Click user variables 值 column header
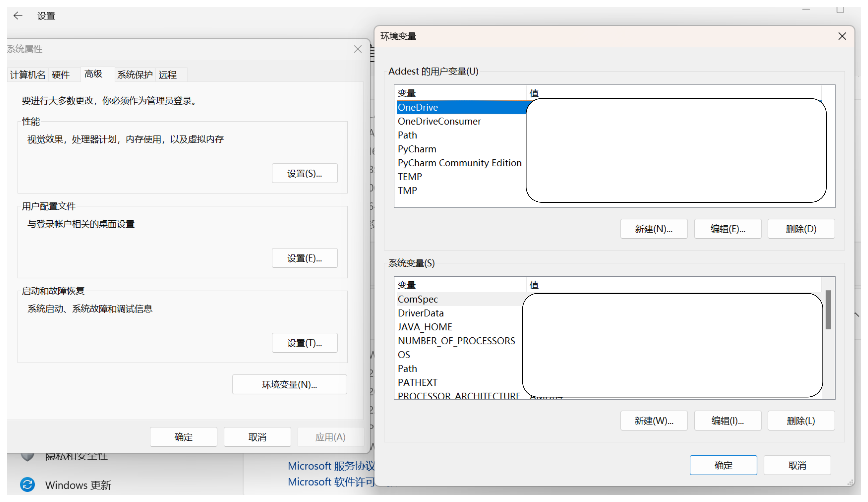This screenshot has height=502, width=868. point(674,93)
